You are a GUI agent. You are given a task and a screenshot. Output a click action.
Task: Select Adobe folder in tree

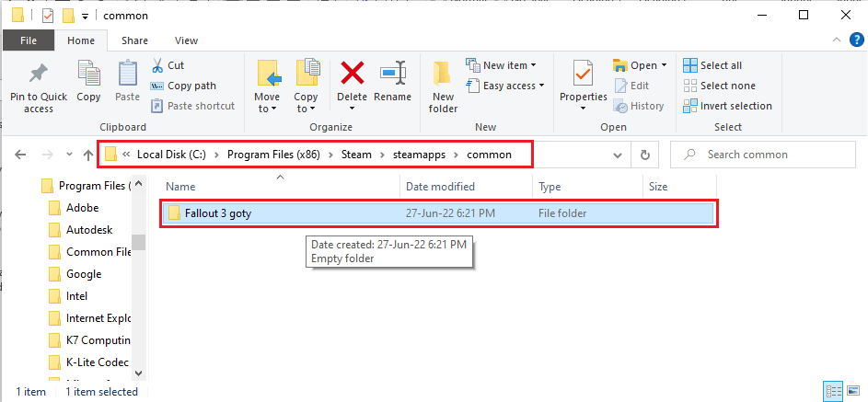point(74,208)
